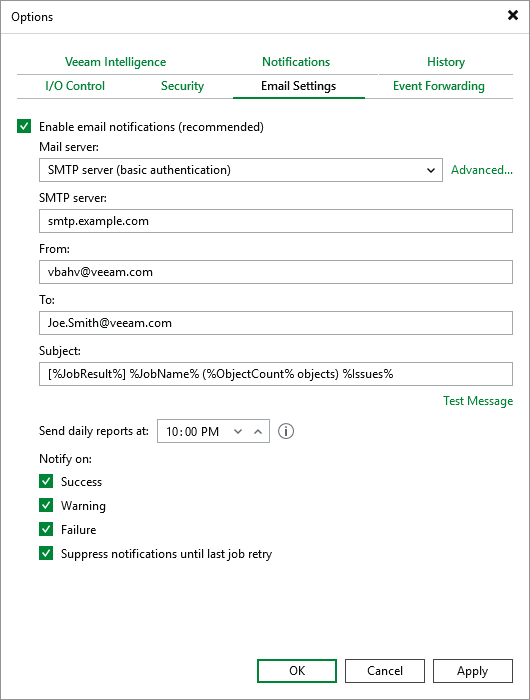Toggle the Failure notification checkbox
The height and width of the screenshot is (700, 530).
point(46,529)
